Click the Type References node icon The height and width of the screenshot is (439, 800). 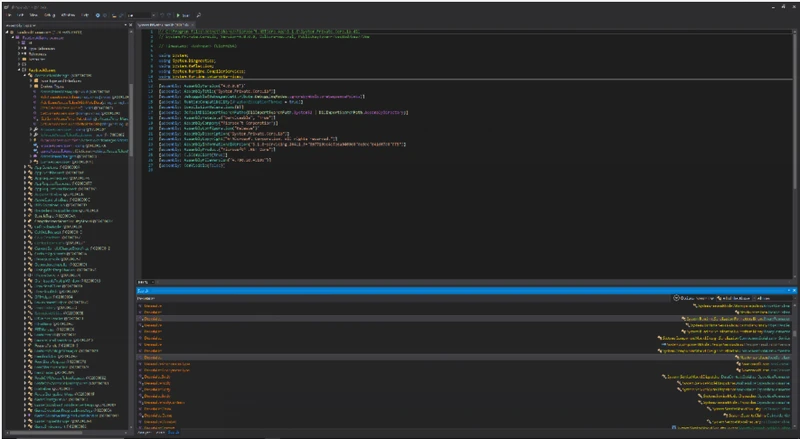(x=24, y=48)
